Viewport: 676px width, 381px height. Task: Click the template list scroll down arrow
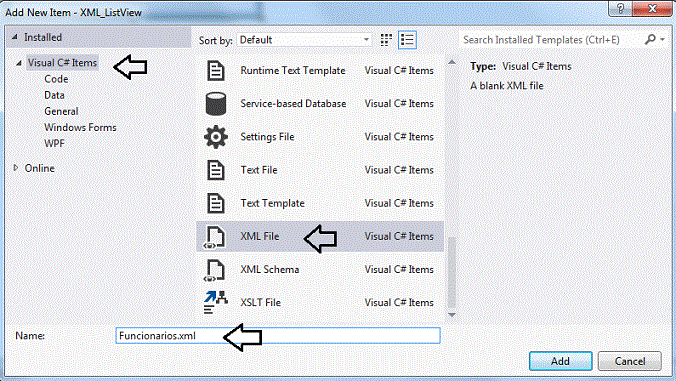pyautogui.click(x=452, y=315)
